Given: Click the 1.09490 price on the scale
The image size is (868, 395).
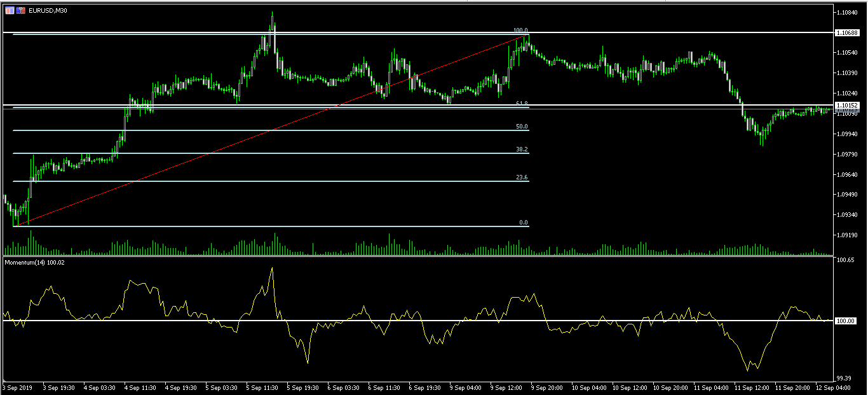Looking at the screenshot, I should 848,195.
